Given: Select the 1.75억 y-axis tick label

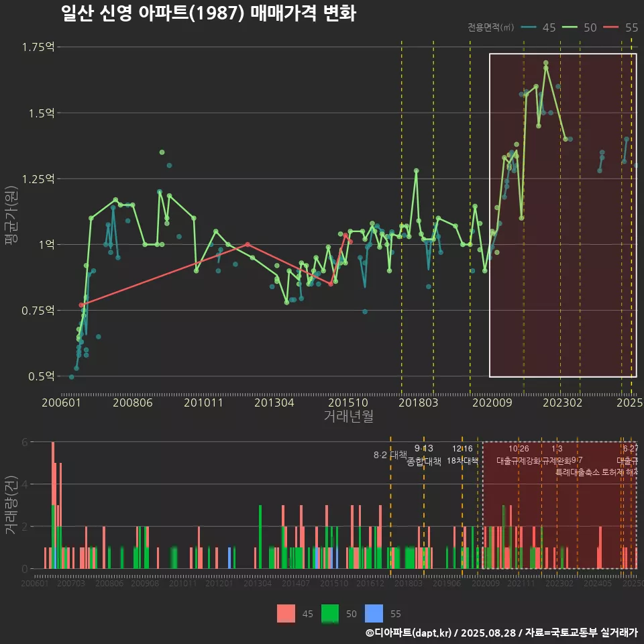Looking at the screenshot, I should pos(39,47).
